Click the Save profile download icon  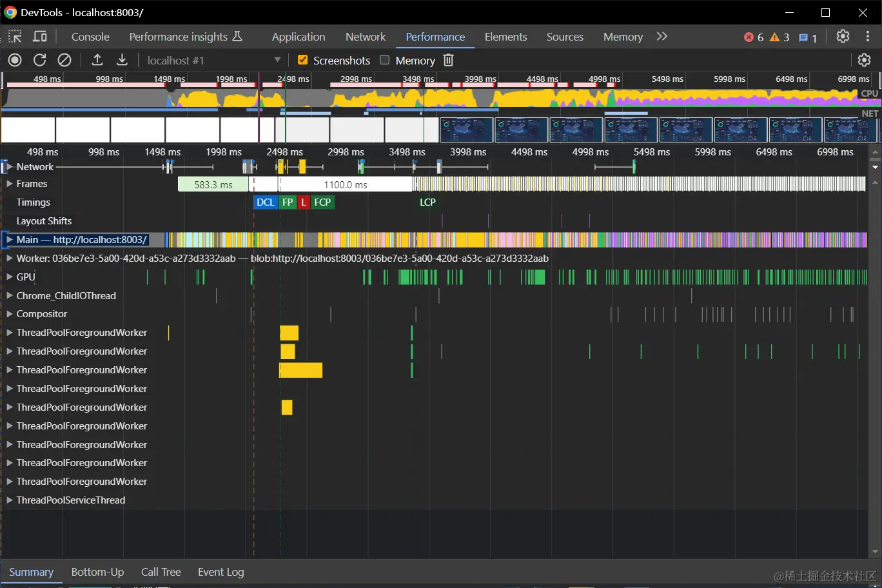point(122,60)
